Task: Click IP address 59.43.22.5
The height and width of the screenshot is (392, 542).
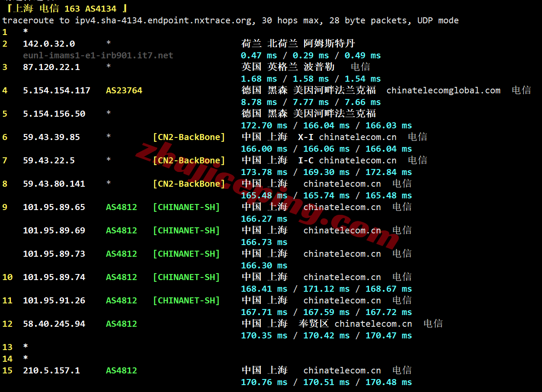Action: (49, 160)
